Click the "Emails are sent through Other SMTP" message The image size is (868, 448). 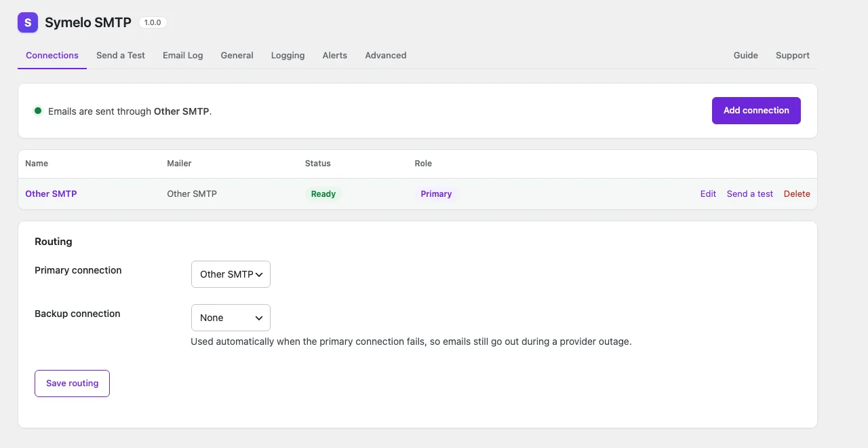130,111
